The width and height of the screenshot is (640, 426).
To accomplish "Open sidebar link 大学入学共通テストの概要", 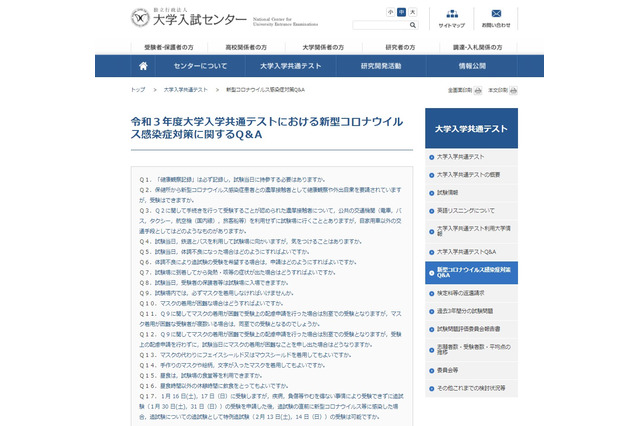I will coord(471,175).
